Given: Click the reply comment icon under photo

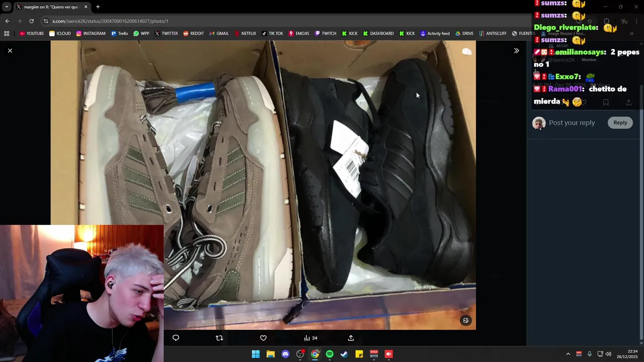Looking at the screenshot, I should [176, 338].
